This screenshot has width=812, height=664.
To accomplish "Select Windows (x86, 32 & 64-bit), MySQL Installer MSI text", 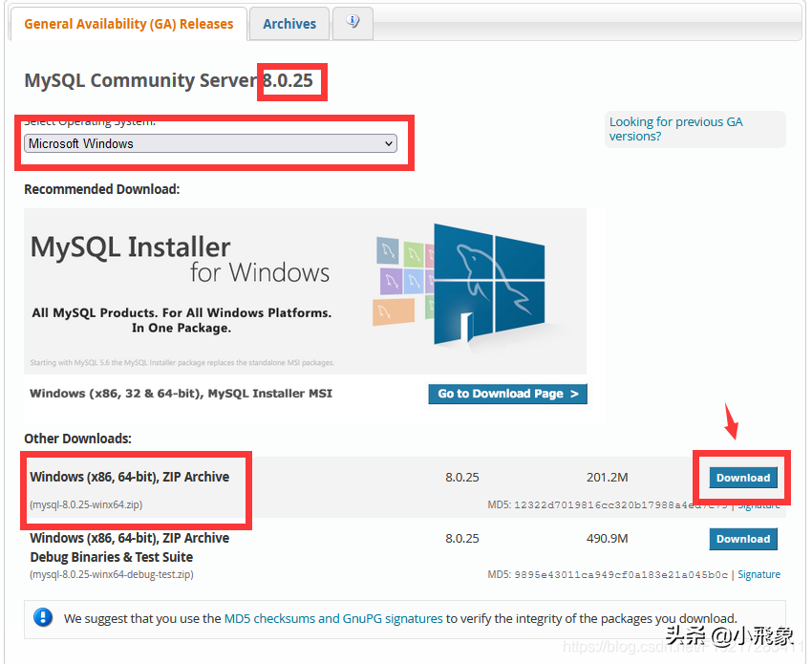I will click(181, 394).
